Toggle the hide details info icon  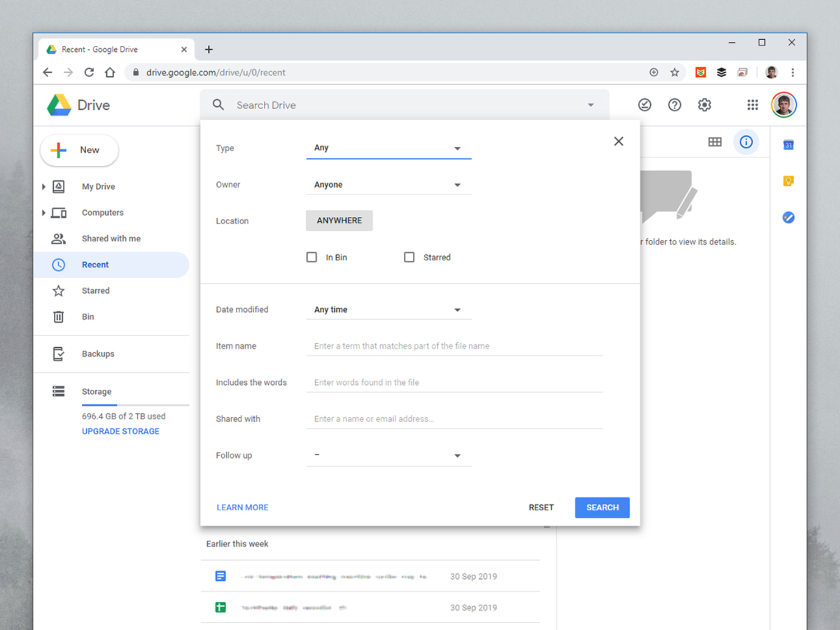pos(746,142)
